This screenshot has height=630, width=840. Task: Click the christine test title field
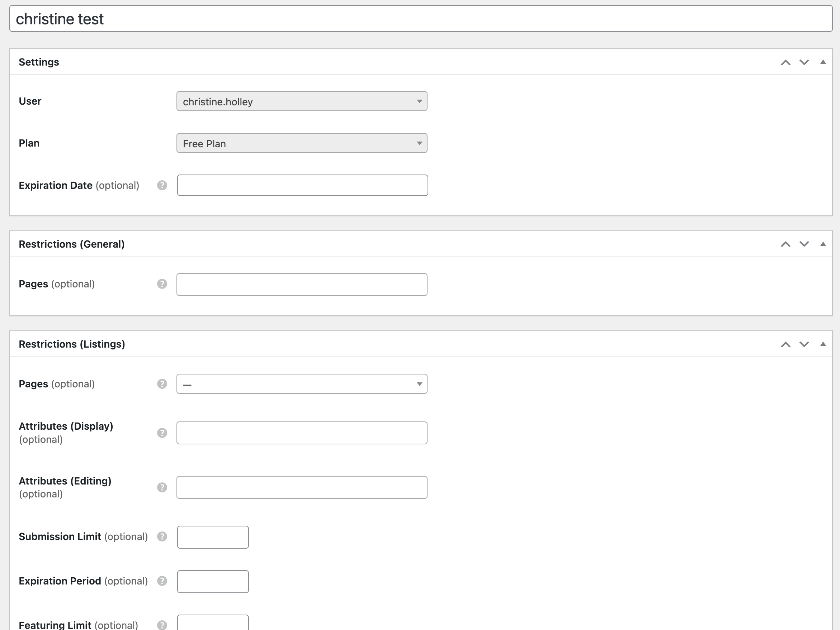click(420, 19)
